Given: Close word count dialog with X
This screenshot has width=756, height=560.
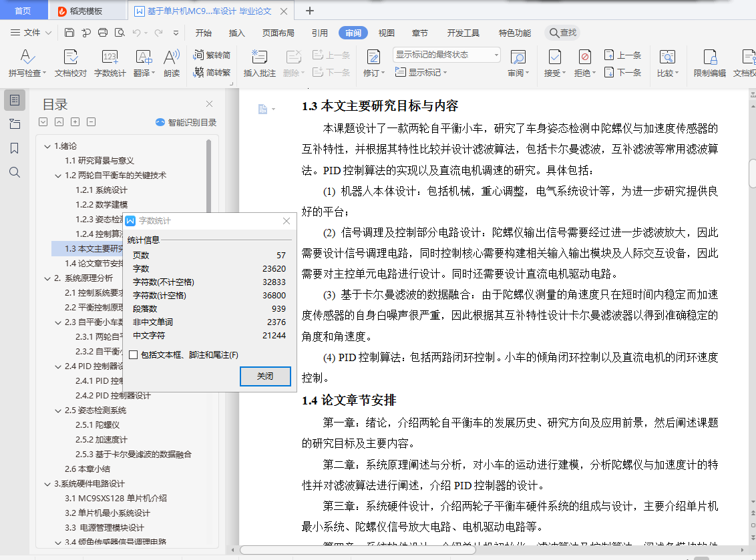Looking at the screenshot, I should pos(287,221).
